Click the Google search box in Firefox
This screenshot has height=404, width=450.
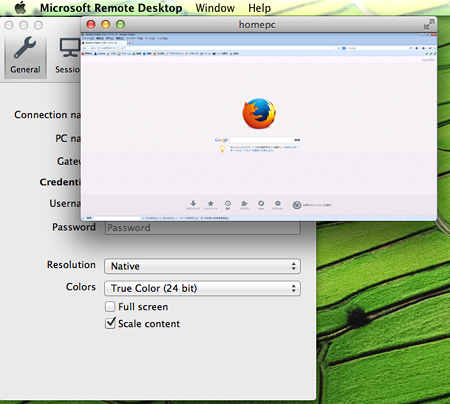[x=261, y=140]
